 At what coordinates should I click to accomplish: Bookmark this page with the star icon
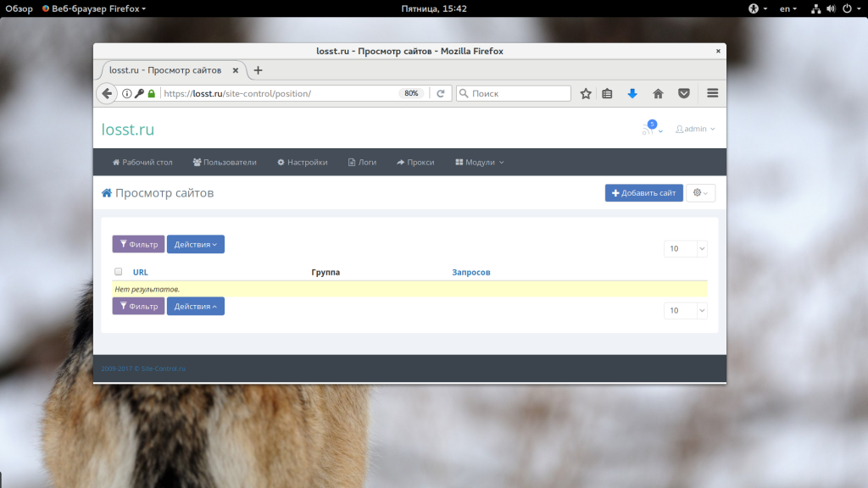[x=586, y=93]
